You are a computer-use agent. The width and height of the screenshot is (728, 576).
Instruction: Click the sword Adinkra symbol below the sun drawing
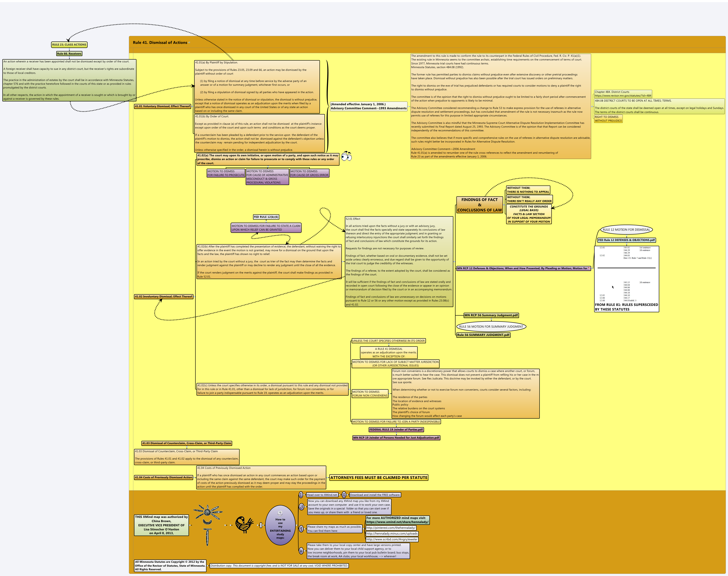(207, 536)
